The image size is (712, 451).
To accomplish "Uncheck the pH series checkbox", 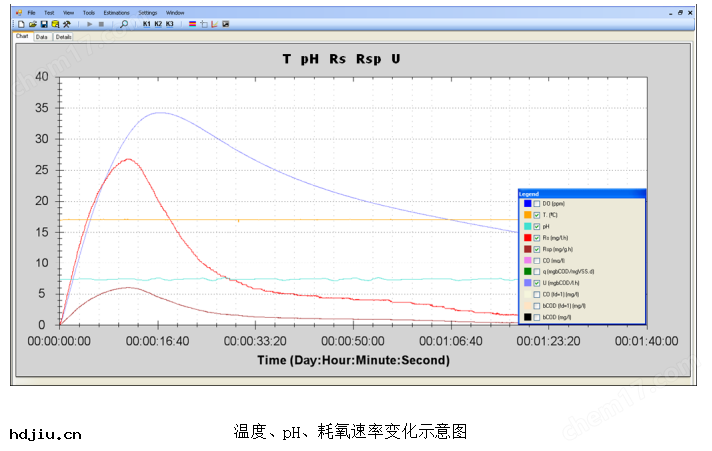I will [537, 227].
